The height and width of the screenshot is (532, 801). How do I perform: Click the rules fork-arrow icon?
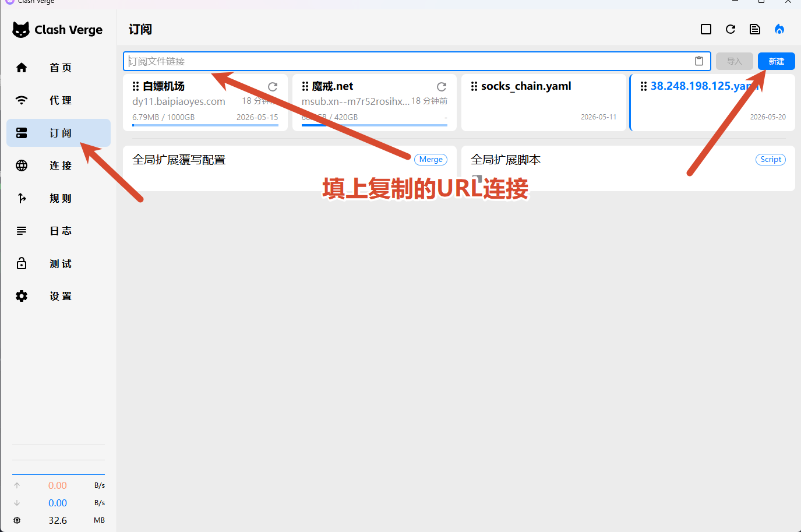pyautogui.click(x=22, y=198)
